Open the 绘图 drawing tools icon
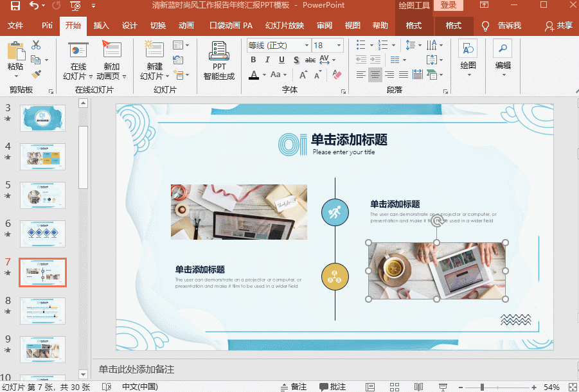The image size is (579, 392). pos(468,49)
